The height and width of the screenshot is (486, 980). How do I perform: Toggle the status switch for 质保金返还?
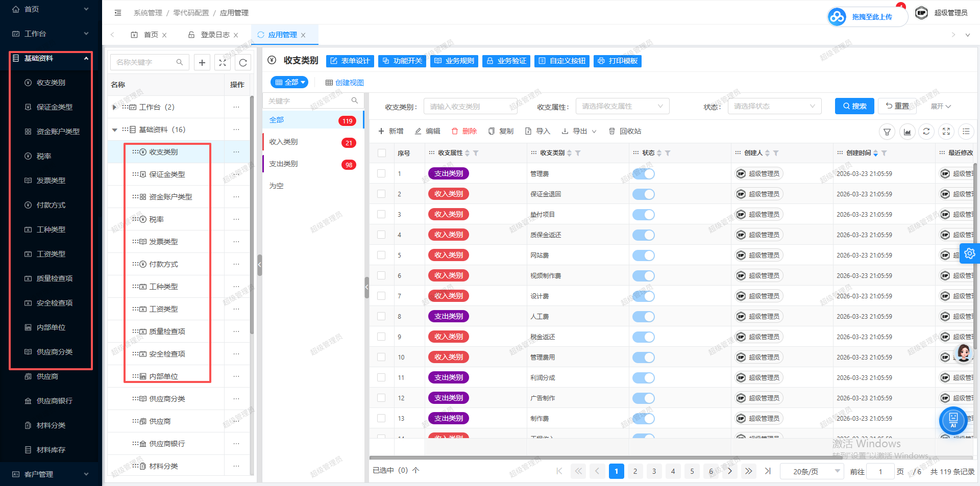pyautogui.click(x=644, y=235)
